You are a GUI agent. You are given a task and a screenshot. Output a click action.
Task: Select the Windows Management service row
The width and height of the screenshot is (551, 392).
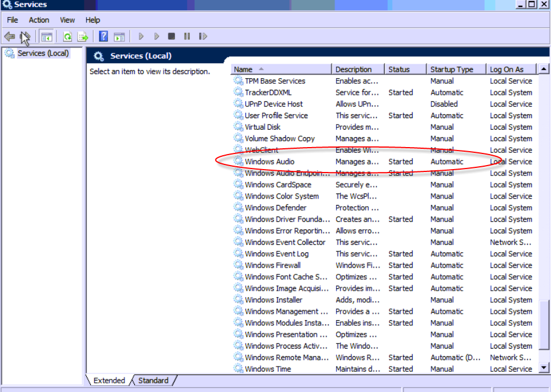coord(384,312)
